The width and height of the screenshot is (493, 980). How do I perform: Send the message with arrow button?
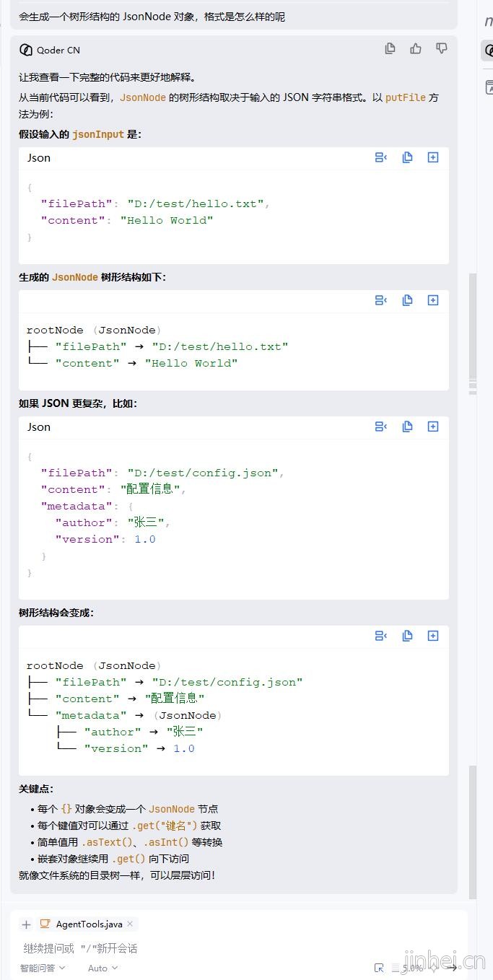click(452, 968)
